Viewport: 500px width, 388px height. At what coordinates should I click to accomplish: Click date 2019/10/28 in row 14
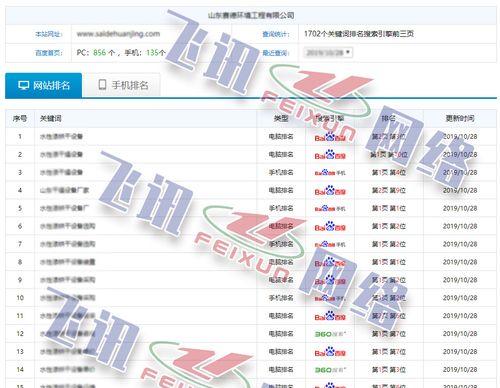coord(460,370)
